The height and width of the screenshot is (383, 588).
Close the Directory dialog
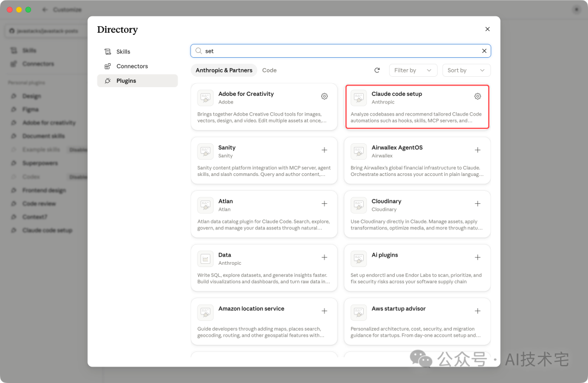487,29
